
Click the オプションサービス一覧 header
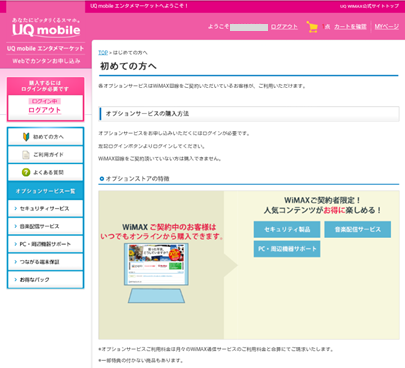pyautogui.click(x=45, y=191)
